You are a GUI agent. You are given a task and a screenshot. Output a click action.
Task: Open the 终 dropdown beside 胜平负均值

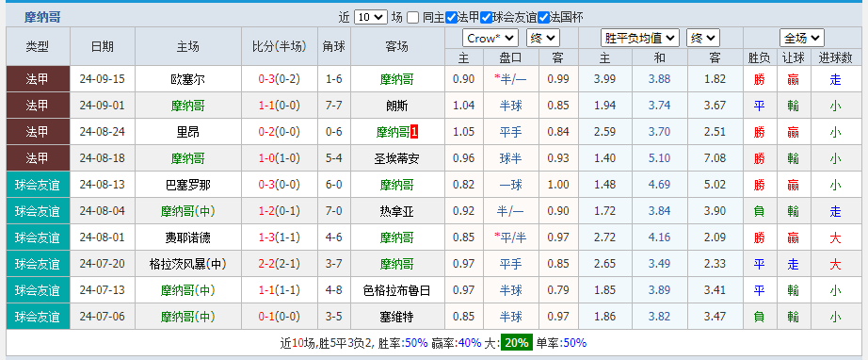tap(703, 39)
